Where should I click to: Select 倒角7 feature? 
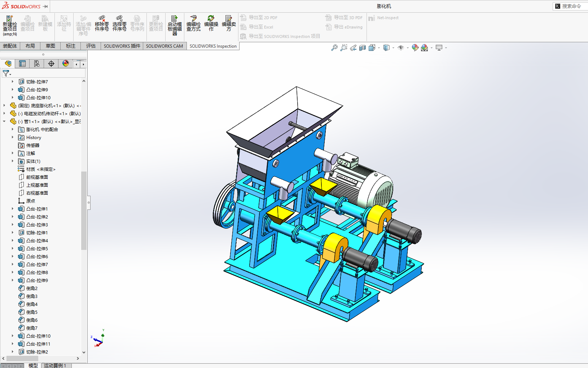[28, 328]
